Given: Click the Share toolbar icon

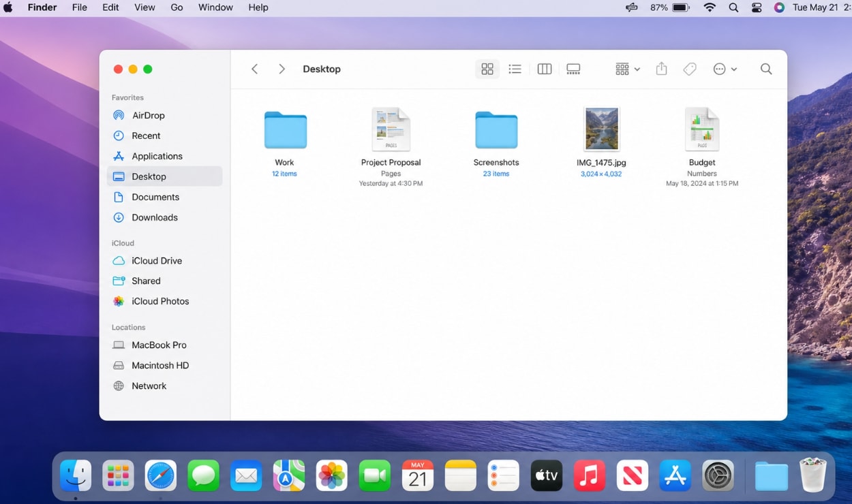Looking at the screenshot, I should pyautogui.click(x=661, y=69).
